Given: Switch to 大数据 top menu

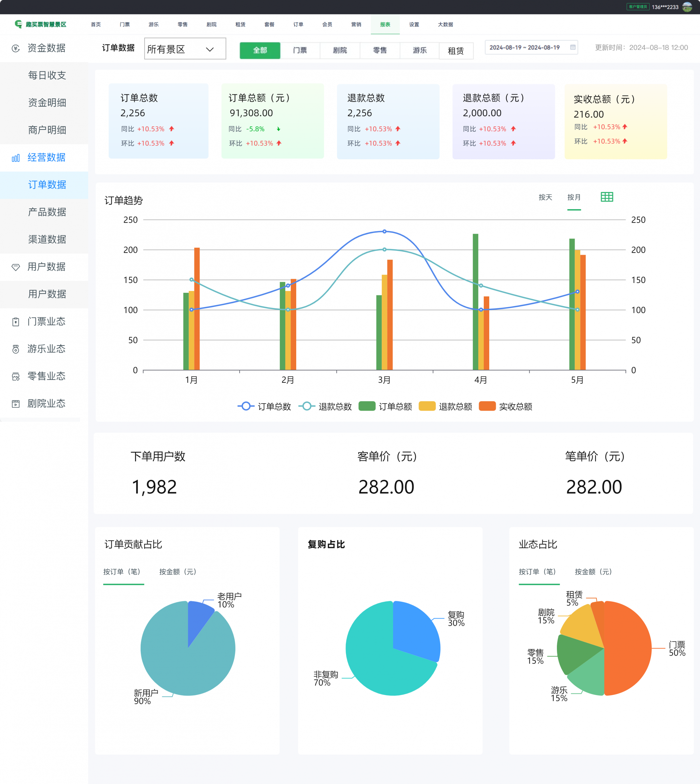Looking at the screenshot, I should 445,24.
